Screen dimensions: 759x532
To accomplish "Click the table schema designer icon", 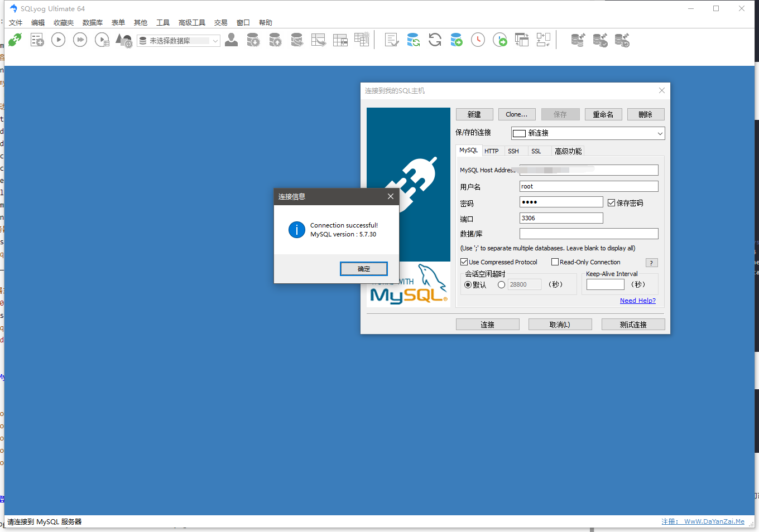I will click(340, 40).
